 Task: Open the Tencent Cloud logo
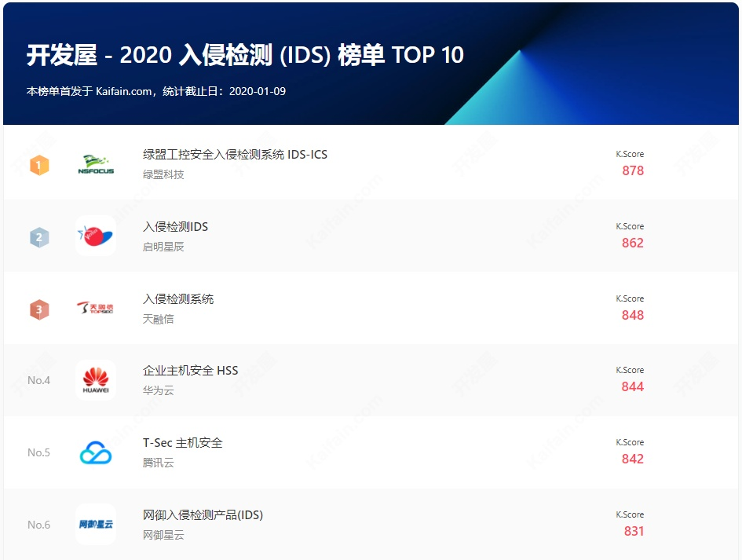pos(96,452)
